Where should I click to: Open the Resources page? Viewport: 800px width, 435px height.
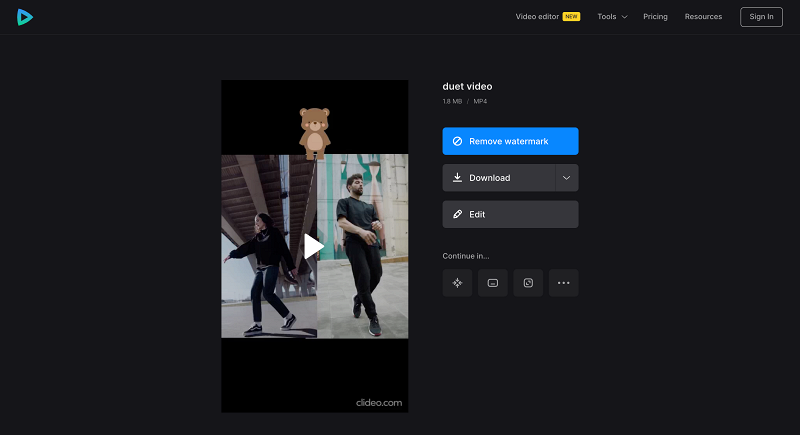703,17
